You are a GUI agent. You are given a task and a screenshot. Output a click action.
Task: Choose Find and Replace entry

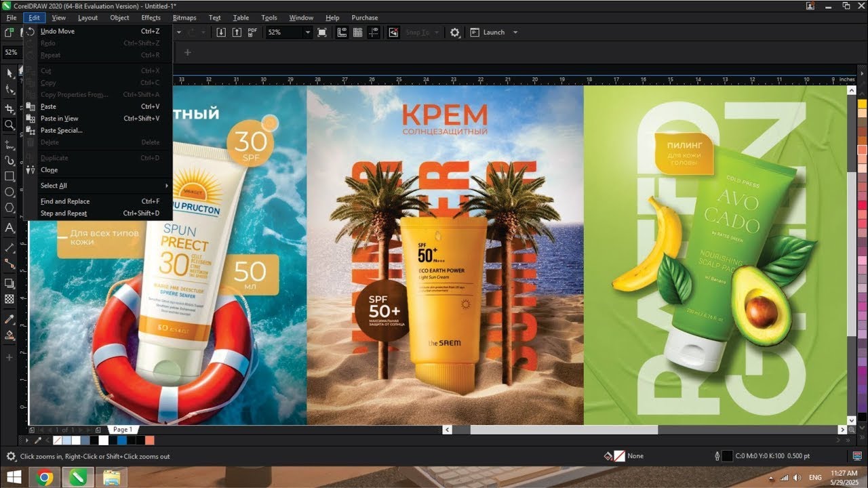pyautogui.click(x=98, y=201)
